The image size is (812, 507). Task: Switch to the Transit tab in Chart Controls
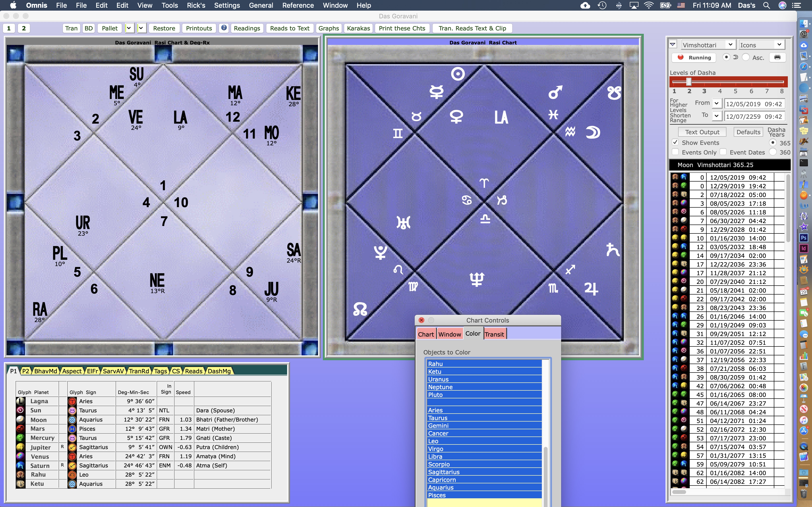[494, 334]
